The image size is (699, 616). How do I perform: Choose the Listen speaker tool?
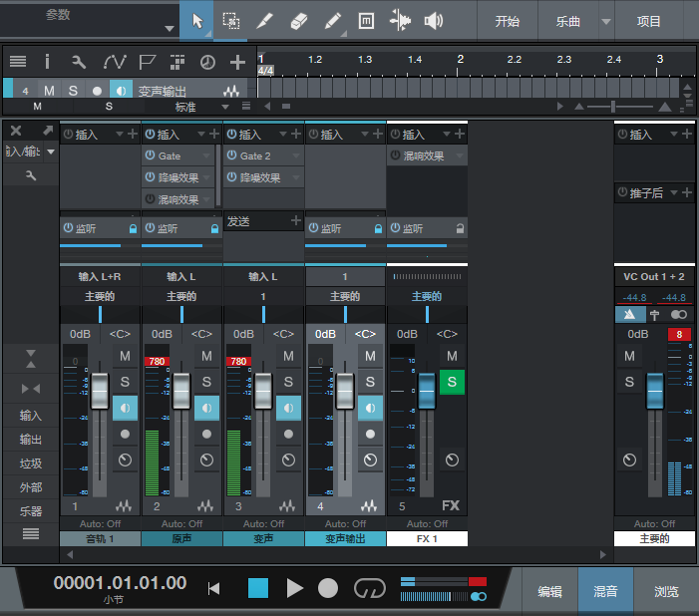click(434, 21)
